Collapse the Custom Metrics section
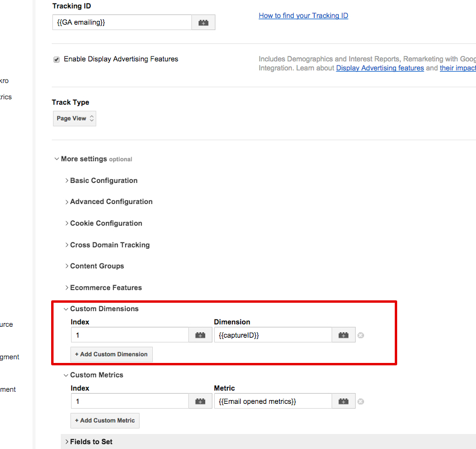 click(x=93, y=375)
